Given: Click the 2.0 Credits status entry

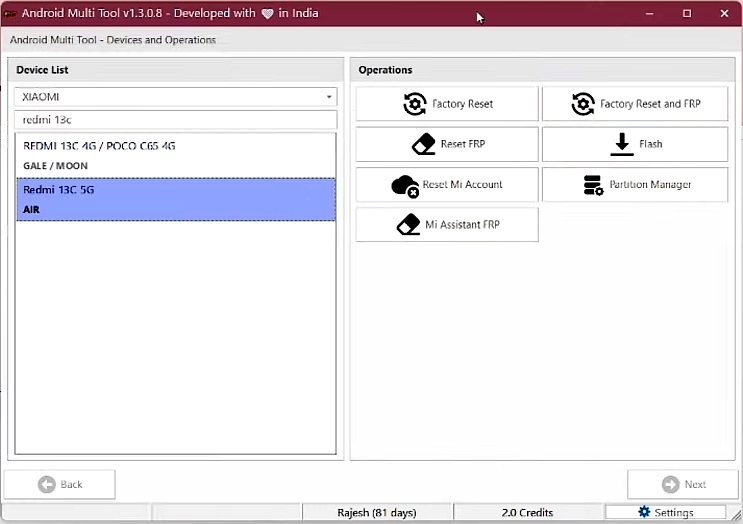Looking at the screenshot, I should tap(527, 513).
